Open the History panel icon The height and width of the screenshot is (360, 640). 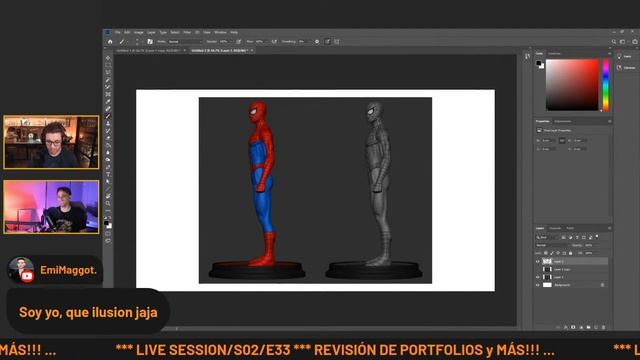pos(527,56)
